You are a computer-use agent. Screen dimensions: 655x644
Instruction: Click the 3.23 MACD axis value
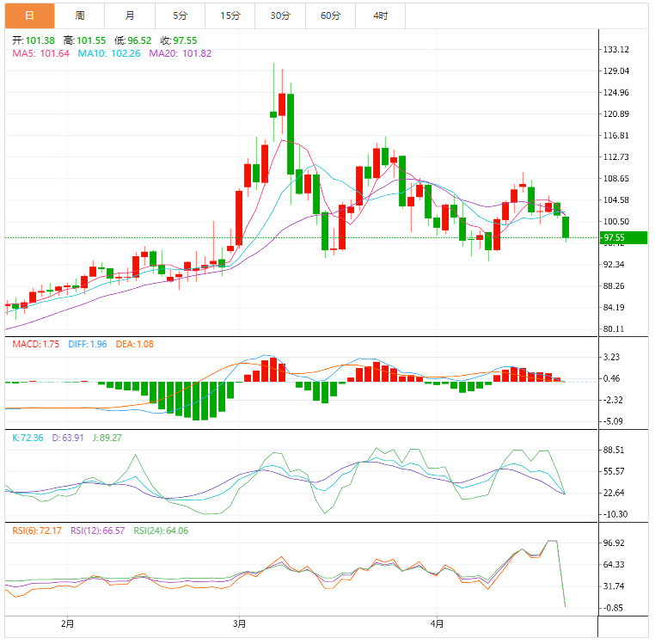(611, 357)
